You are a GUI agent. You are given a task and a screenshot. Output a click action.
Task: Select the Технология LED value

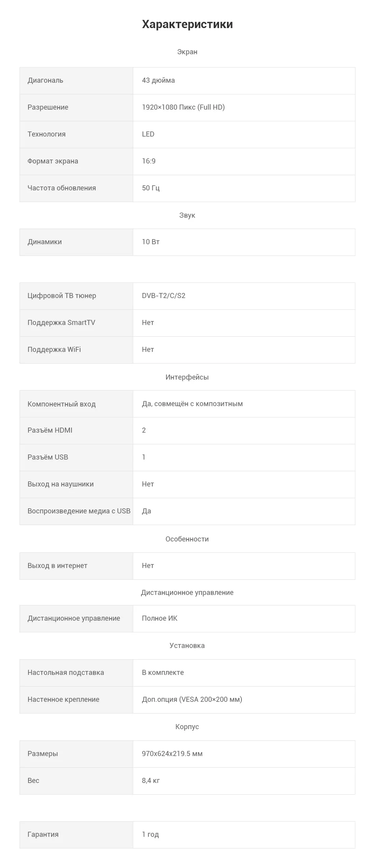(148, 134)
